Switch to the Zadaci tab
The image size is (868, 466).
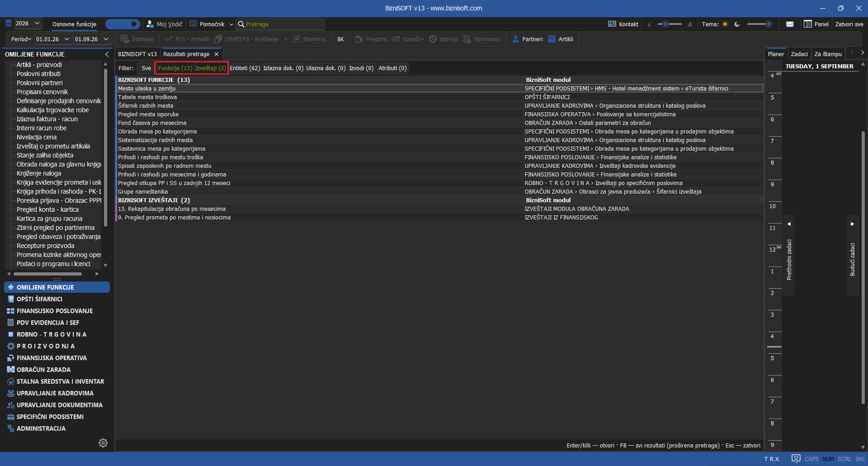click(x=799, y=54)
